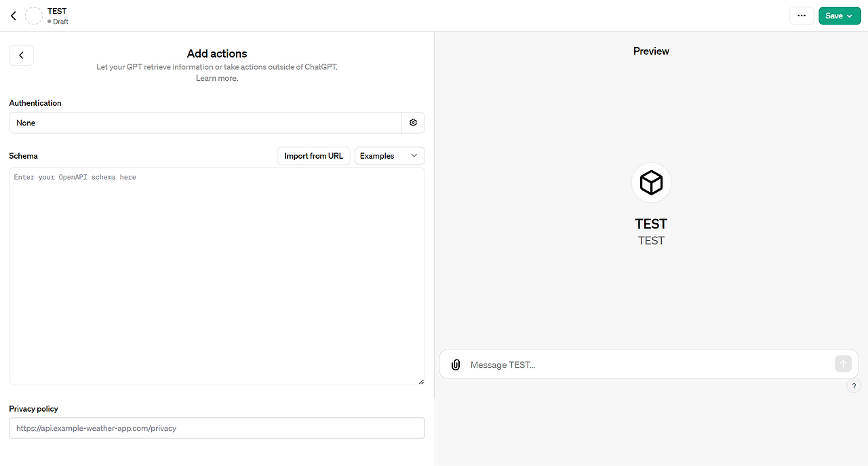Open the question mark help button
Screen dimensions: 868x466
point(854,386)
